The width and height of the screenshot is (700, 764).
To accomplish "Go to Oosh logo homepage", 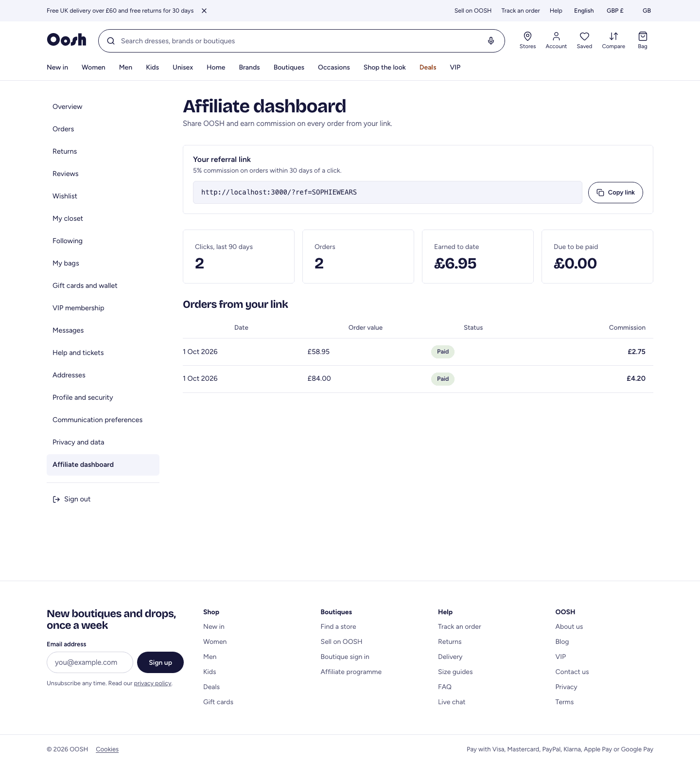I will coord(67,39).
